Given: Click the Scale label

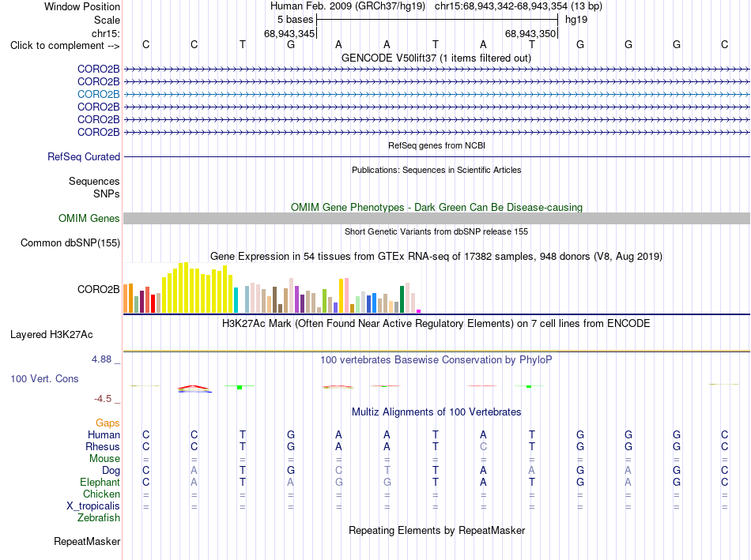Looking at the screenshot, I should point(107,20).
